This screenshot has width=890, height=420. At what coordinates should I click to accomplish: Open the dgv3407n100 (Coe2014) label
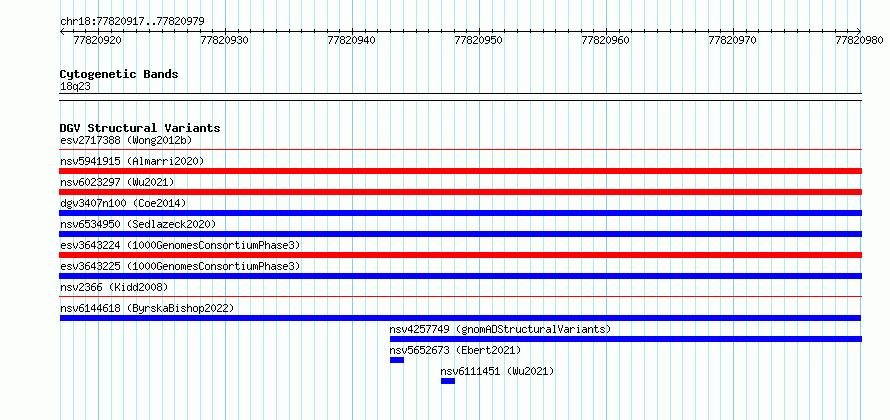(x=123, y=203)
